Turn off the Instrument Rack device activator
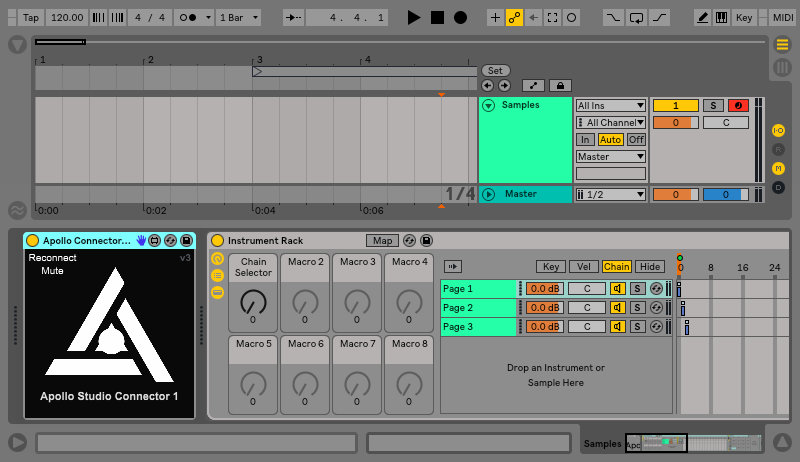This screenshot has height=462, width=800. 217,241
